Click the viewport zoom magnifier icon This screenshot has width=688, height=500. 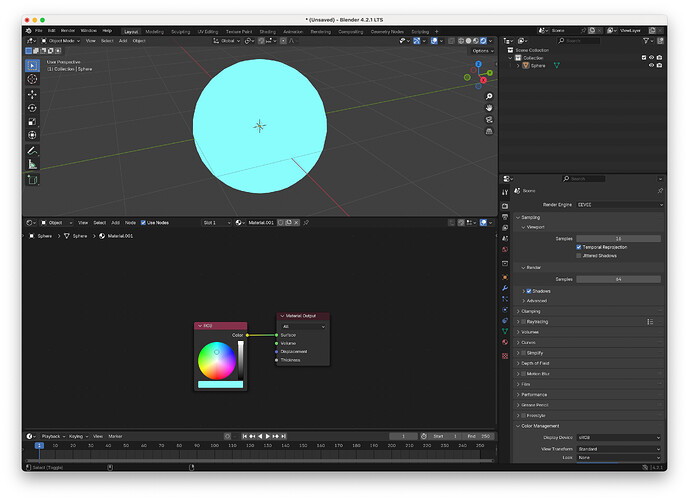click(489, 96)
